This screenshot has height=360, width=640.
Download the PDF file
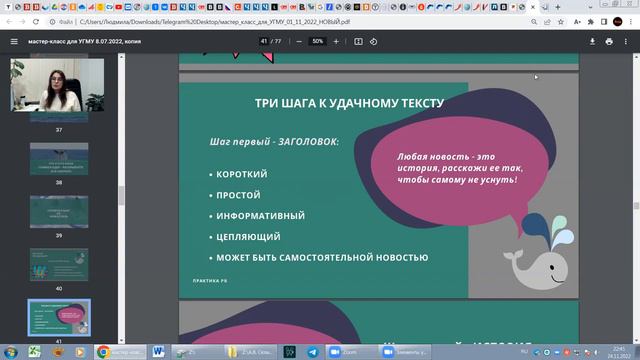tap(592, 42)
